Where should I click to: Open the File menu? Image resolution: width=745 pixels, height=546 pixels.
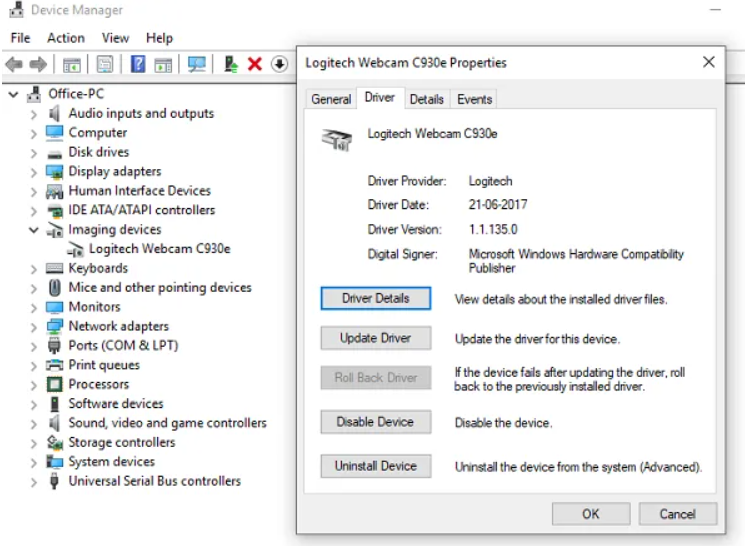[x=20, y=38]
